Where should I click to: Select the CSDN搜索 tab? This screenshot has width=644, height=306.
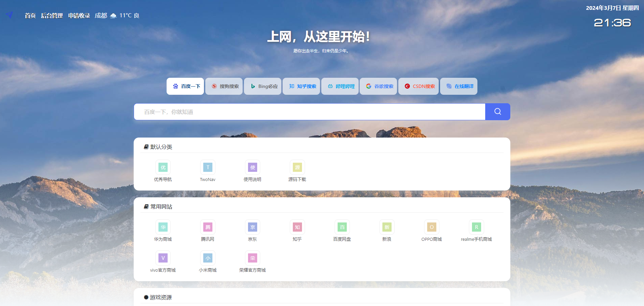tap(418, 86)
